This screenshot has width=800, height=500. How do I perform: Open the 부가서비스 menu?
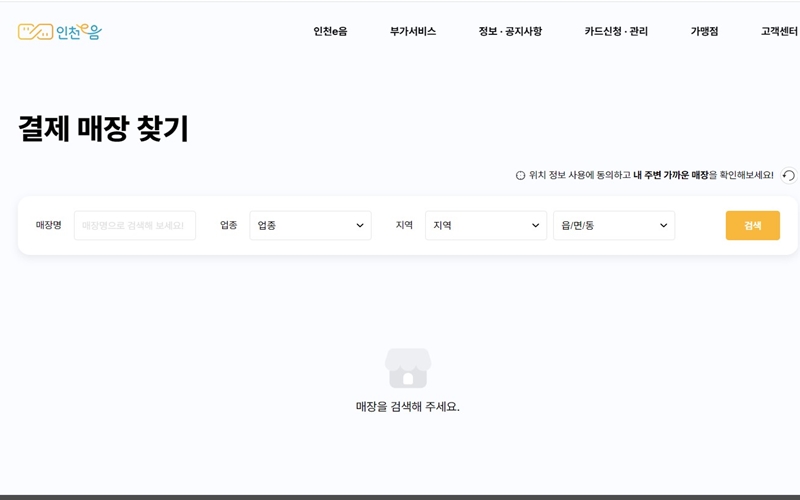click(413, 32)
